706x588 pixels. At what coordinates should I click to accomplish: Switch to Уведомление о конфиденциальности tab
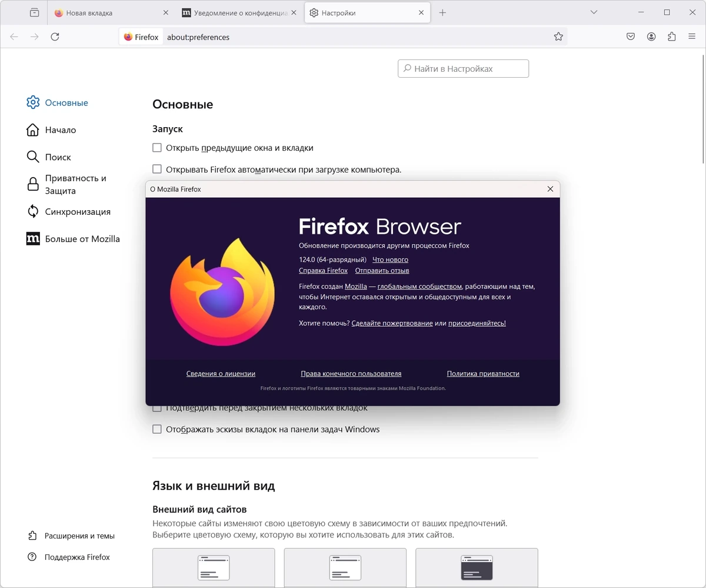click(x=238, y=12)
